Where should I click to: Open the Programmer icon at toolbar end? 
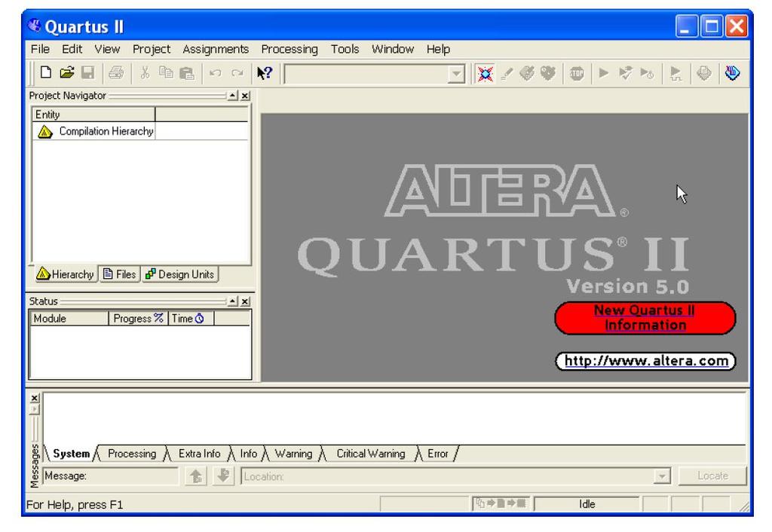732,73
